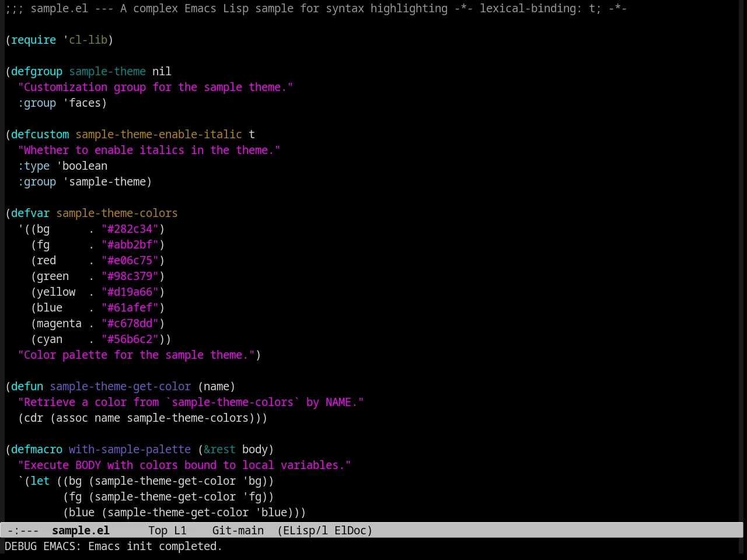Click the 'Whether to enable italics' docstring
Viewport: 747px width, 560px height.
click(x=149, y=150)
